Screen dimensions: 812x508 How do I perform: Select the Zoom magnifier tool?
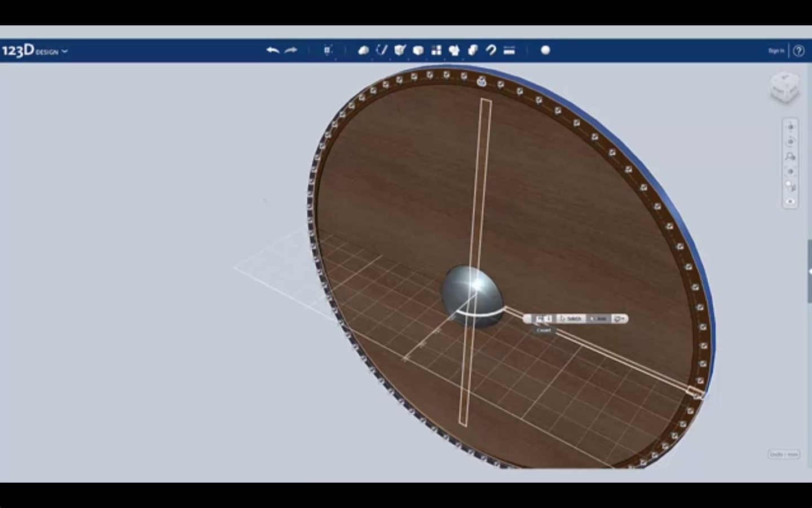790,156
